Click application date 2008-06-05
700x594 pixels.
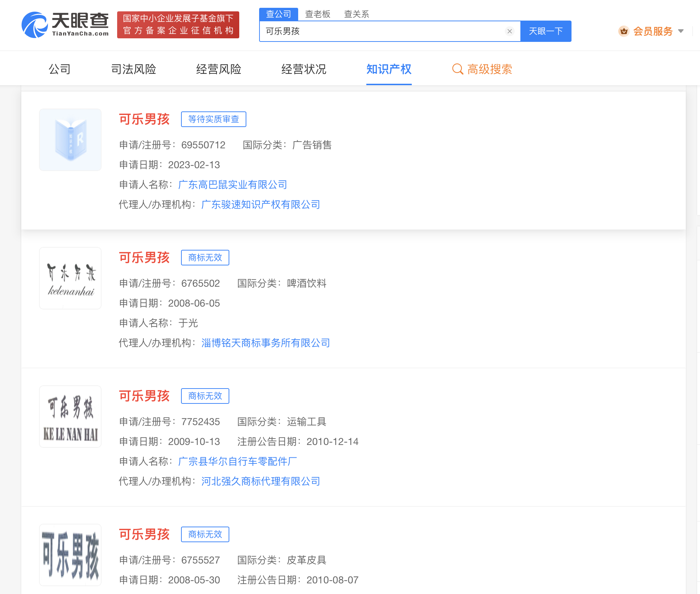(x=194, y=303)
